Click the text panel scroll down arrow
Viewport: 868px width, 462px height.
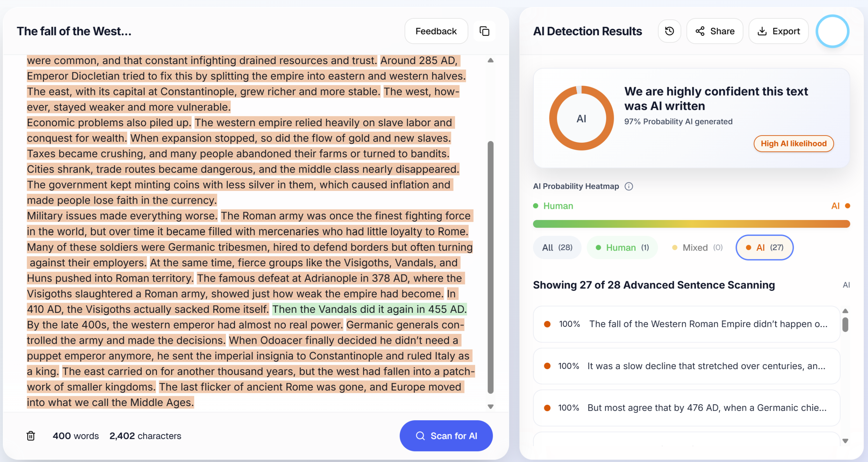[490, 406]
